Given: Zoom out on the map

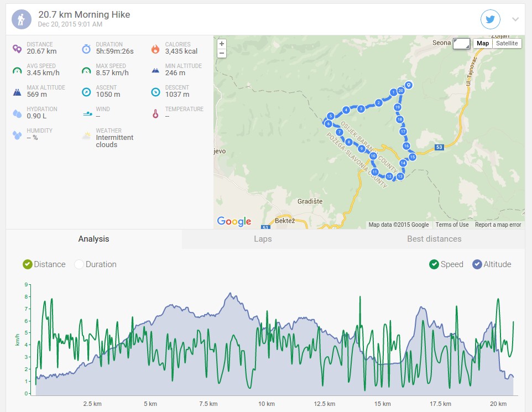Looking at the screenshot, I should (222, 53).
